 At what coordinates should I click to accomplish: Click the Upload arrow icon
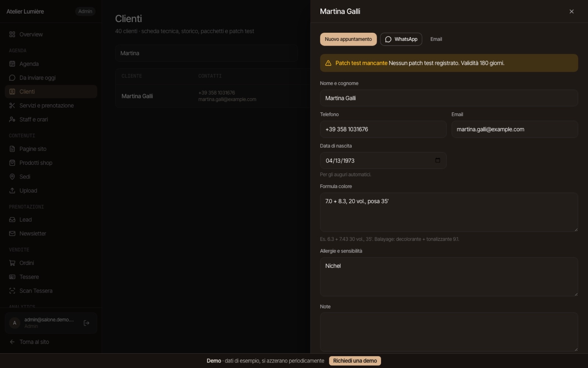pos(12,191)
